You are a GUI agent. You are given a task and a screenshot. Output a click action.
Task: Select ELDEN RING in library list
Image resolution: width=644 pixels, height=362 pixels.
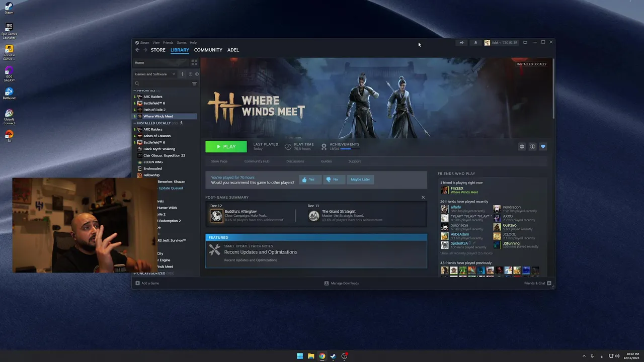(153, 162)
